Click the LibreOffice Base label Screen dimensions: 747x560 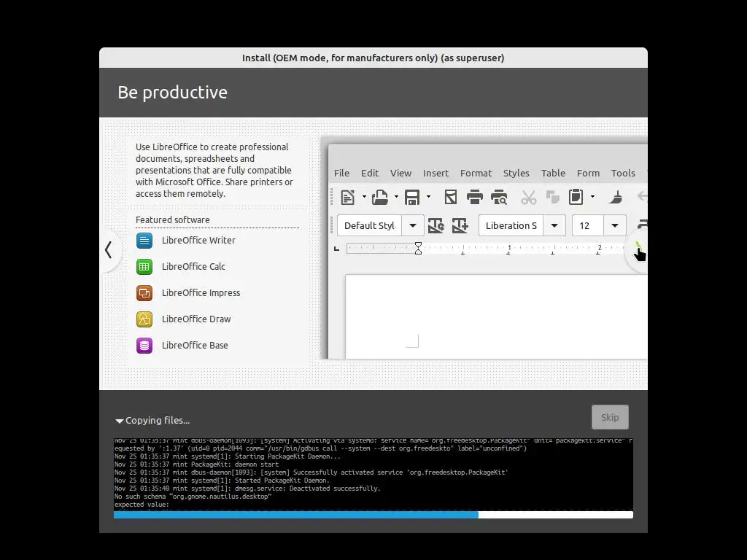coord(195,345)
